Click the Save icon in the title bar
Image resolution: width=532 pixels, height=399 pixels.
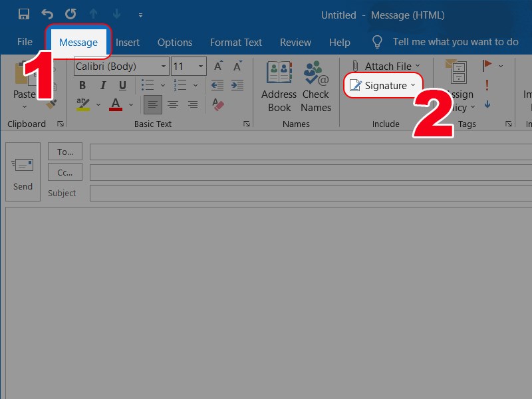[x=24, y=14]
